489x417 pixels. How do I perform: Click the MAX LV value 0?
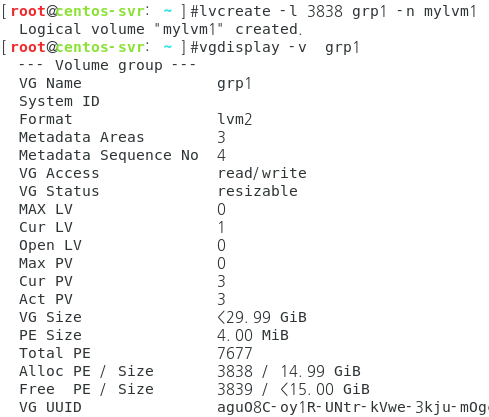pos(221,209)
